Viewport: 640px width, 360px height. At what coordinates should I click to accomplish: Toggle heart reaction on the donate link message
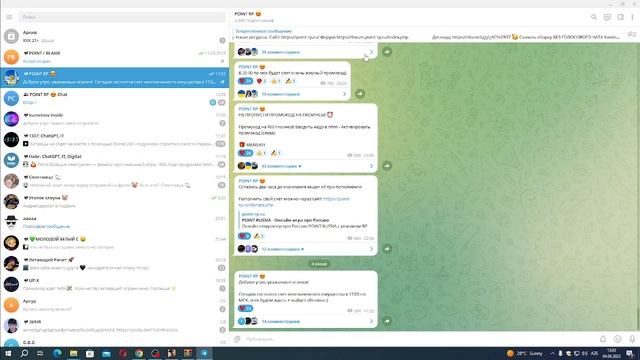tap(244, 236)
